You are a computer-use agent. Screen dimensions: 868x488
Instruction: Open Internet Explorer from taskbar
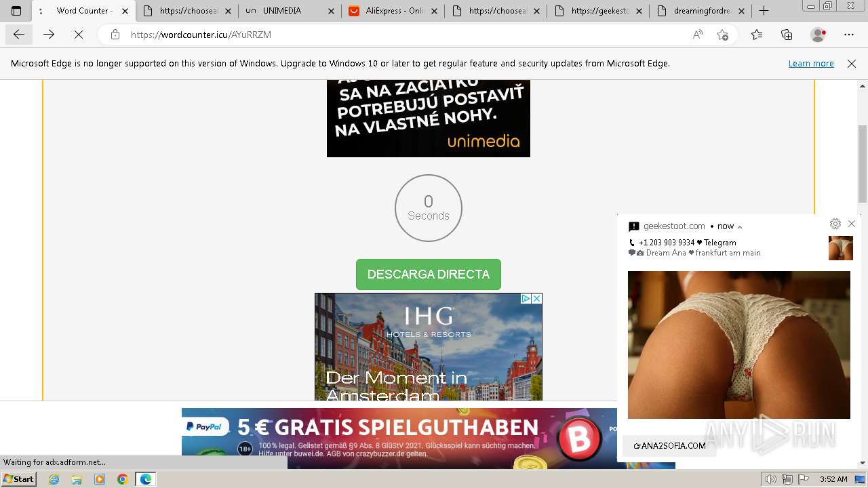[x=54, y=479]
